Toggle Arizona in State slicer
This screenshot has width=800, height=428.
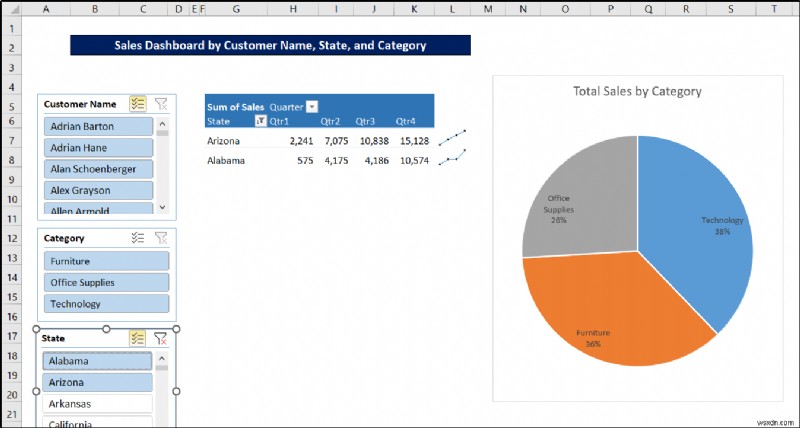[x=97, y=382]
